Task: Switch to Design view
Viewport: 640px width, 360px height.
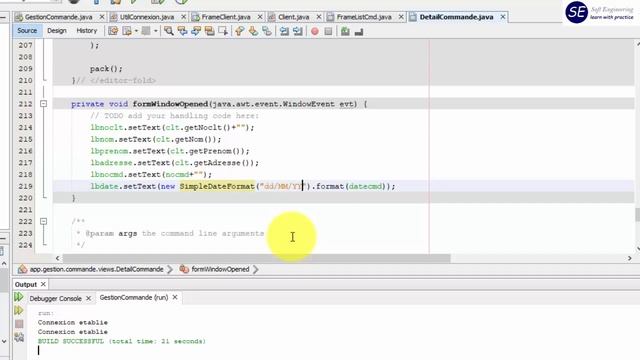Action: 57,31
